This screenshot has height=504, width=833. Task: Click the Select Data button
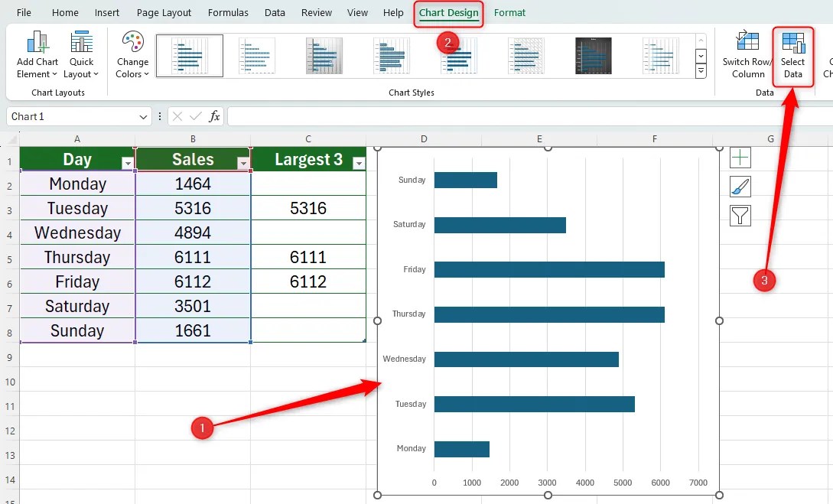coord(792,55)
